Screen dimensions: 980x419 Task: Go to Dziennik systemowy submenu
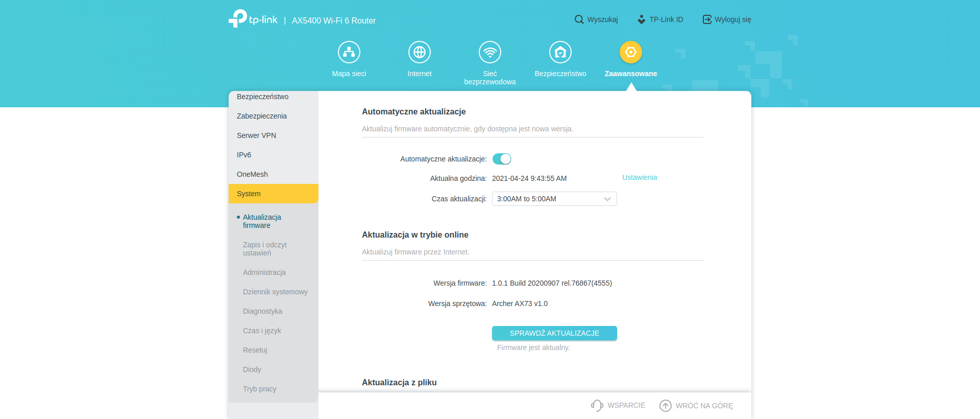(x=275, y=292)
